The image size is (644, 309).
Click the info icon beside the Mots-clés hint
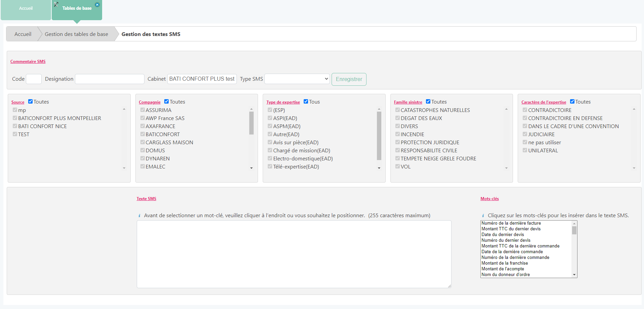click(483, 216)
